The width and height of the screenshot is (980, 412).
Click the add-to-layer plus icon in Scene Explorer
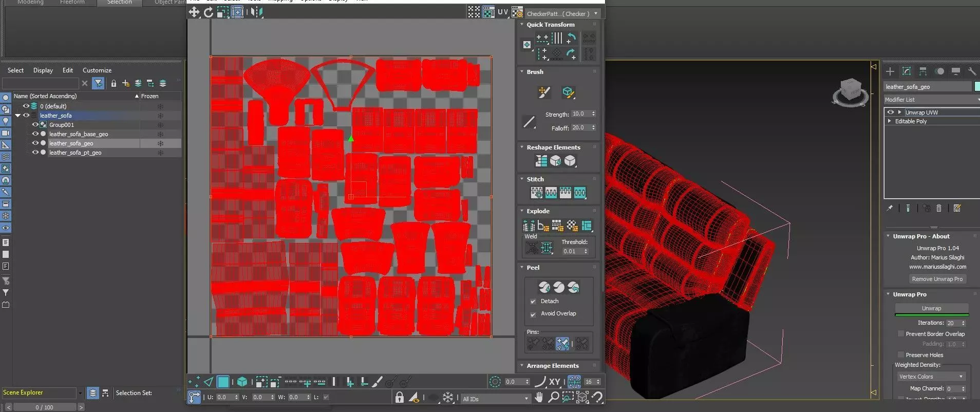125,83
